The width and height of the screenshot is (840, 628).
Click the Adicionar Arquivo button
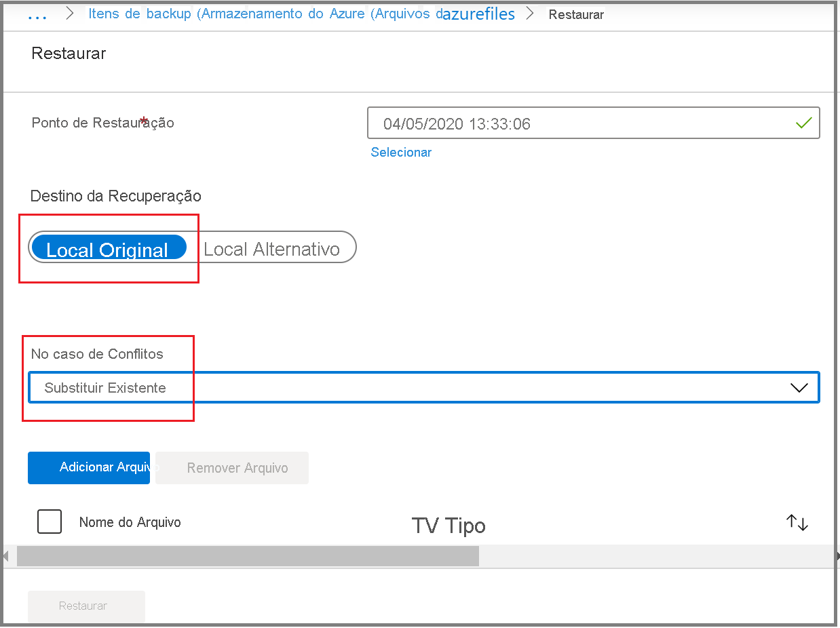pyautogui.click(x=89, y=468)
